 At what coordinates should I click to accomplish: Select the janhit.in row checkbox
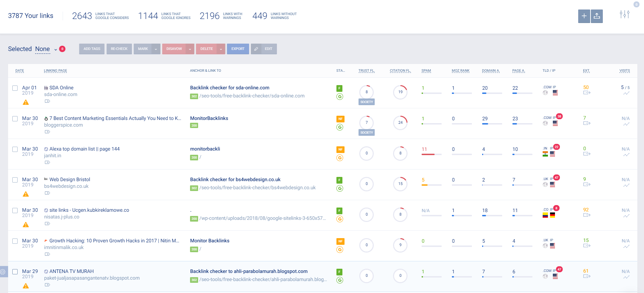(x=15, y=149)
